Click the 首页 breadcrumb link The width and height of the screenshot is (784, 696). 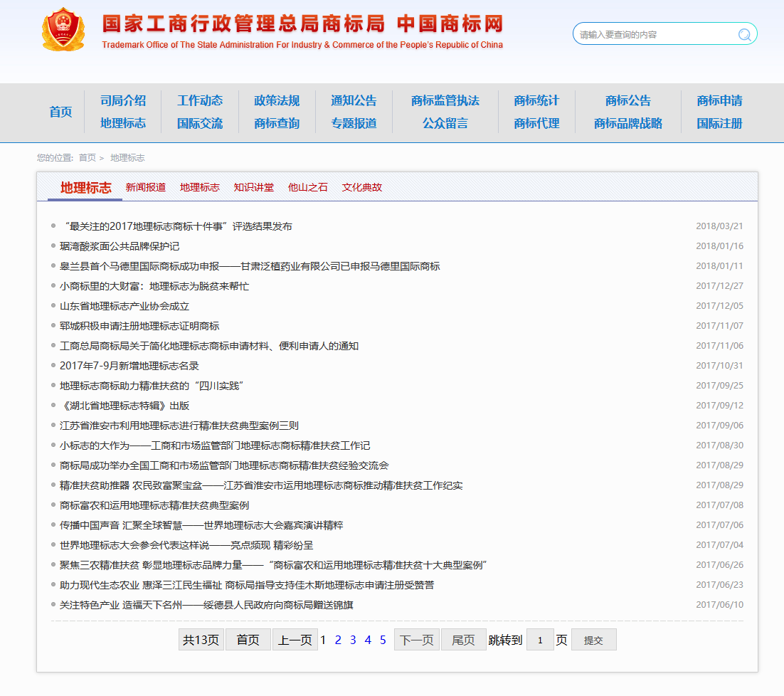(x=88, y=157)
